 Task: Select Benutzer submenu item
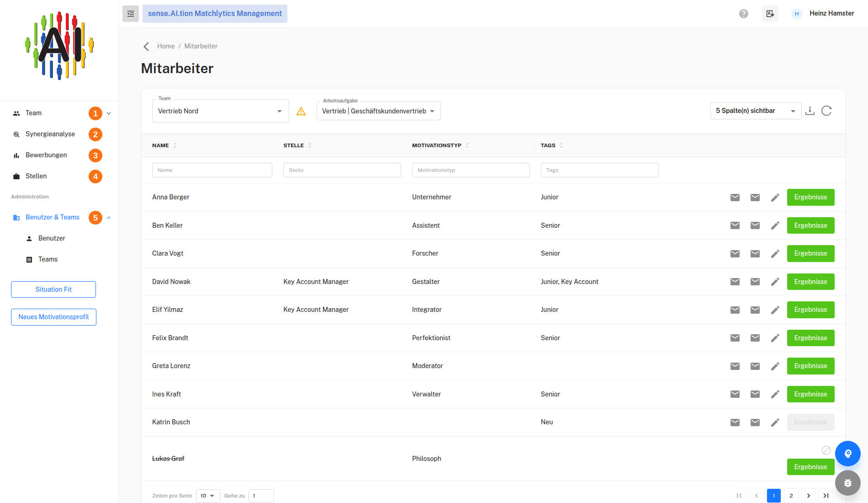pyautogui.click(x=52, y=238)
